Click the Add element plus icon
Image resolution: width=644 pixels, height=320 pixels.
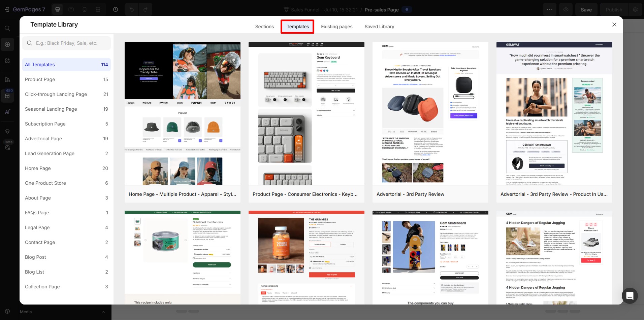pyautogui.click(x=7, y=44)
